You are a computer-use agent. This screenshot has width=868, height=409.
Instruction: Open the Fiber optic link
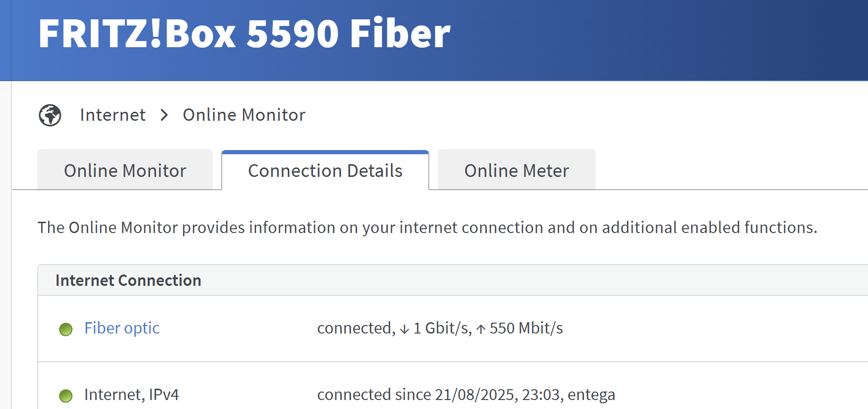122,328
